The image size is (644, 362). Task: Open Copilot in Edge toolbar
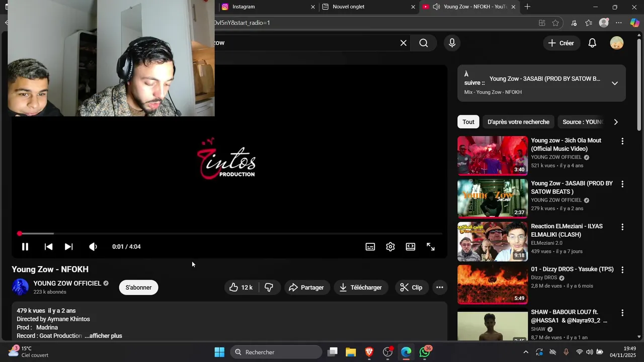(x=634, y=23)
